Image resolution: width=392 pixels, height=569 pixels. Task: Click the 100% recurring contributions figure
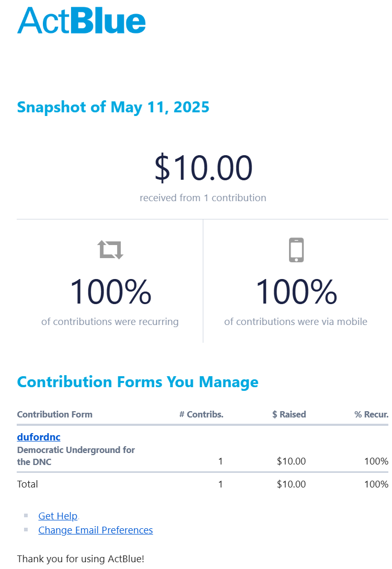pyautogui.click(x=110, y=292)
